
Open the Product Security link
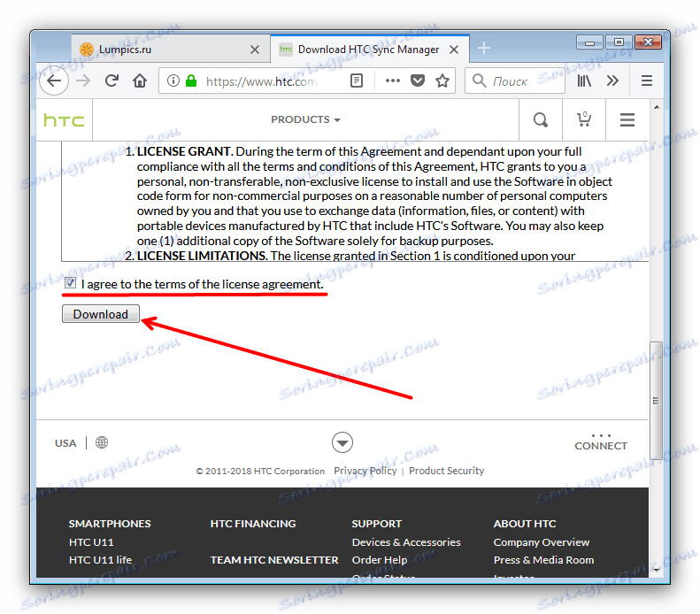click(446, 471)
